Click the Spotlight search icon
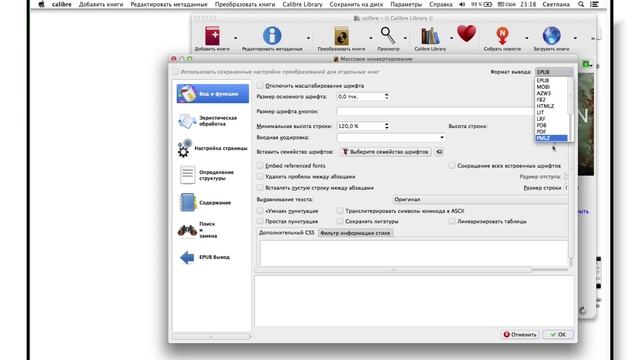Viewport: 640px width, 360px height. (581, 4)
